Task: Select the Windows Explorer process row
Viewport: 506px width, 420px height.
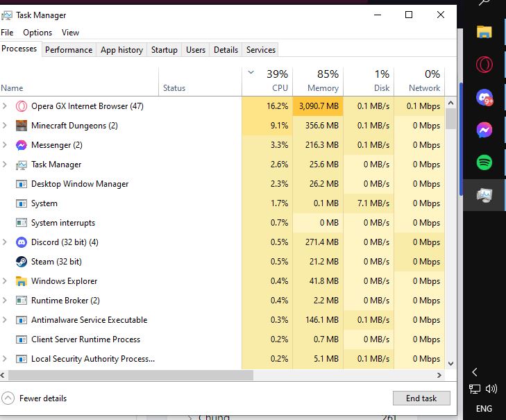Action: click(65, 281)
